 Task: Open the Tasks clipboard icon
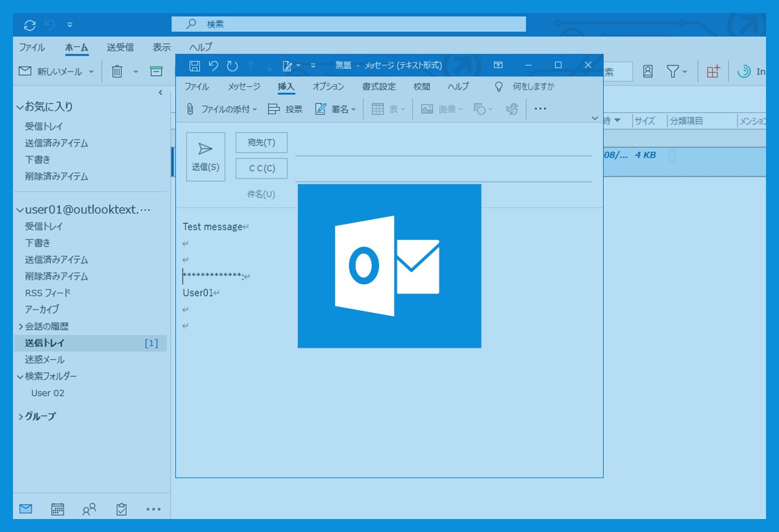[x=121, y=509]
